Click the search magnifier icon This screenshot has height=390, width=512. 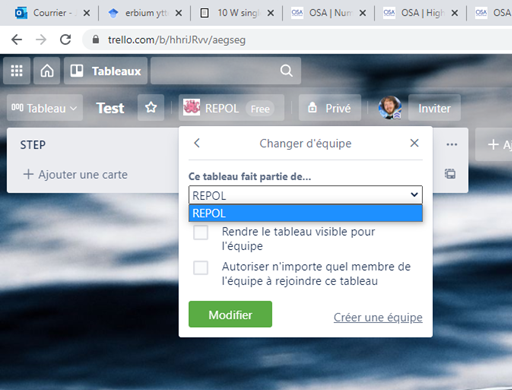click(286, 71)
